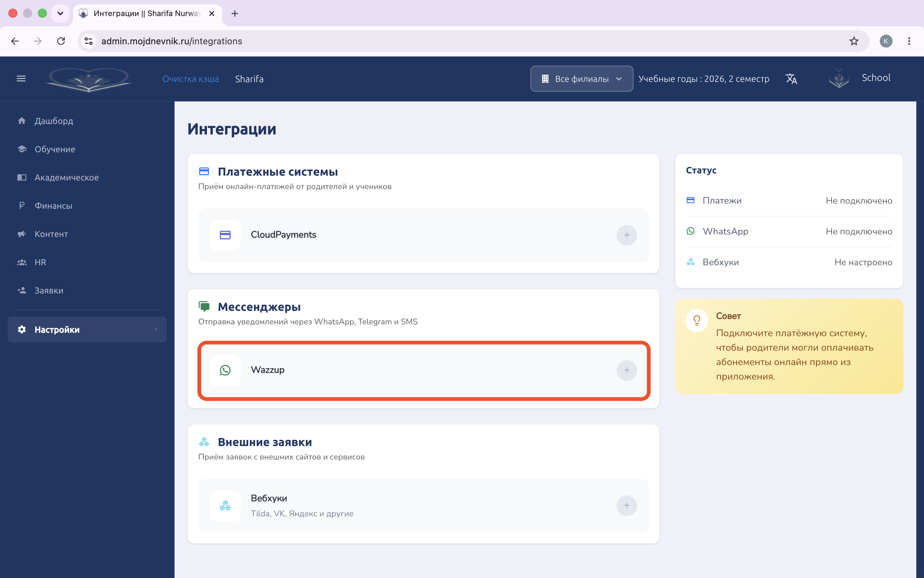Click the school logo in header

click(89, 80)
